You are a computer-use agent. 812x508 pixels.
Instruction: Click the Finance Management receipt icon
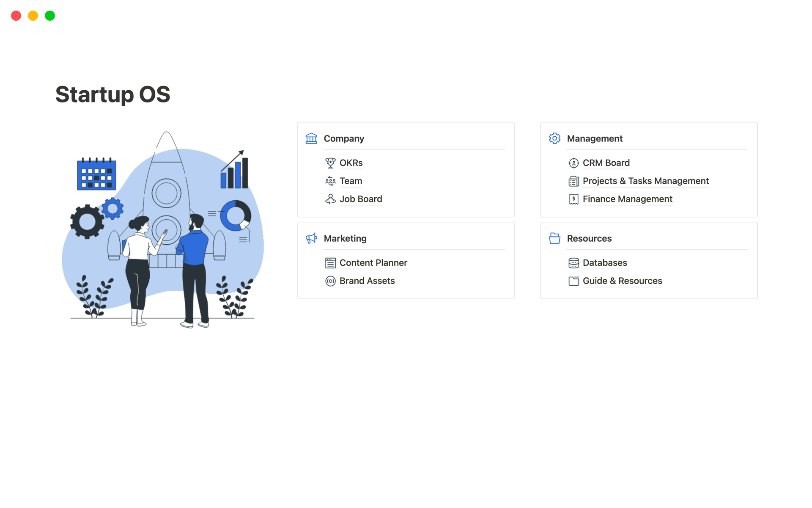point(573,199)
